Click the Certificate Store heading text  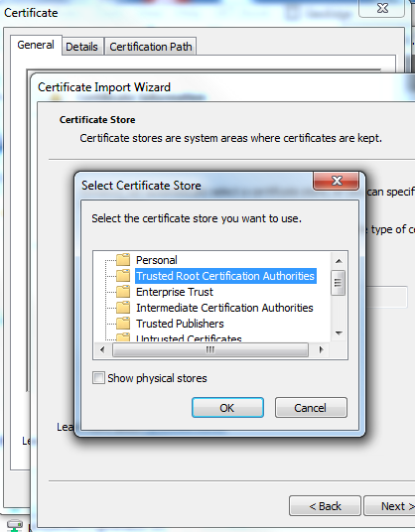[x=97, y=119]
